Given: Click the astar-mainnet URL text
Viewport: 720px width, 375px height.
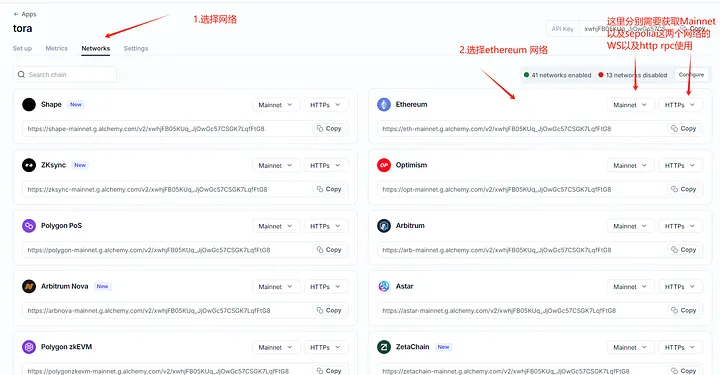Looking at the screenshot, I should [x=499, y=310].
